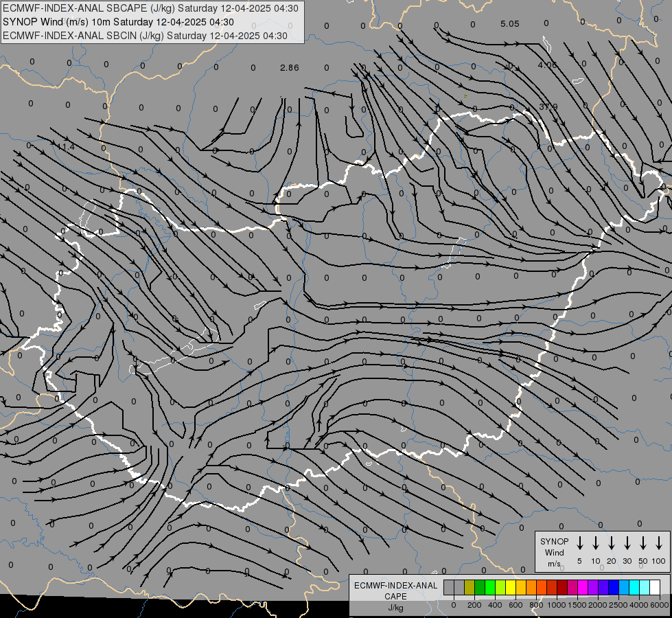The width and height of the screenshot is (672, 618).
Task: Click the wind arrow above 100 m/s
Action: (x=659, y=542)
